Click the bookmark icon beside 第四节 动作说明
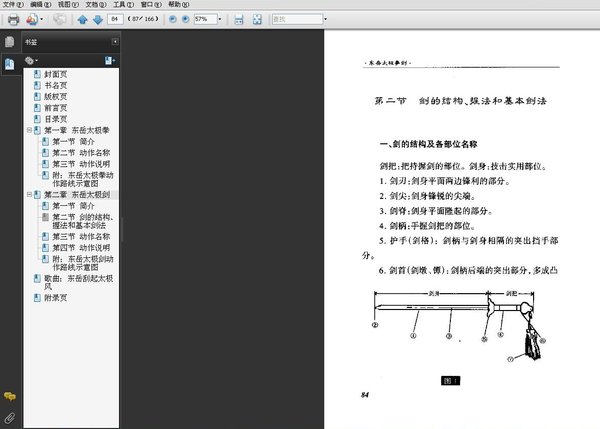The width and height of the screenshot is (600, 429). click(x=45, y=248)
